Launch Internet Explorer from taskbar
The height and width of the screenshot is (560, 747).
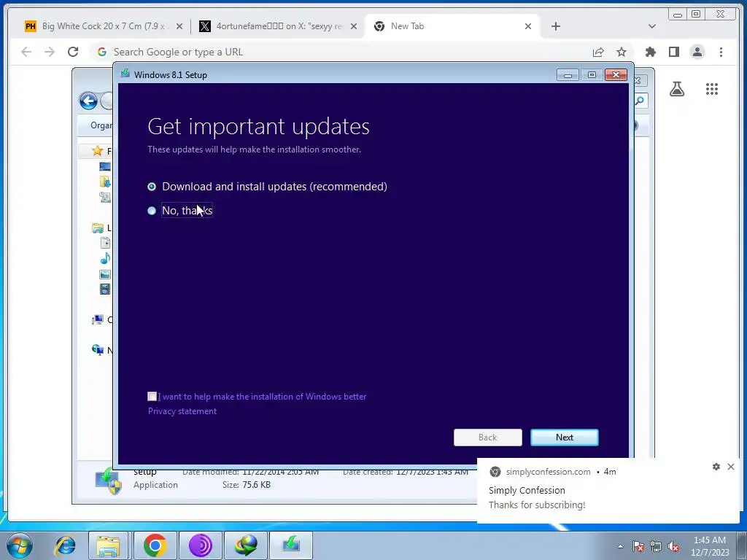pos(65,545)
